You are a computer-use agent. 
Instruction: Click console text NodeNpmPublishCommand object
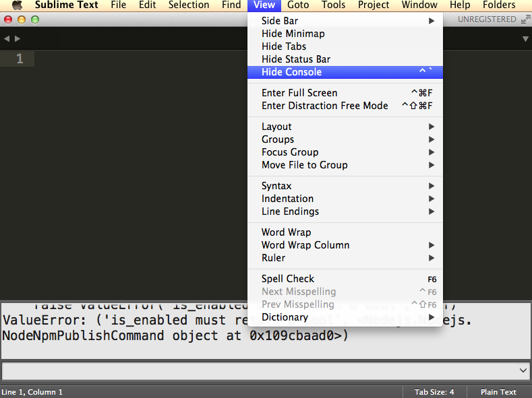pyautogui.click(x=110, y=335)
